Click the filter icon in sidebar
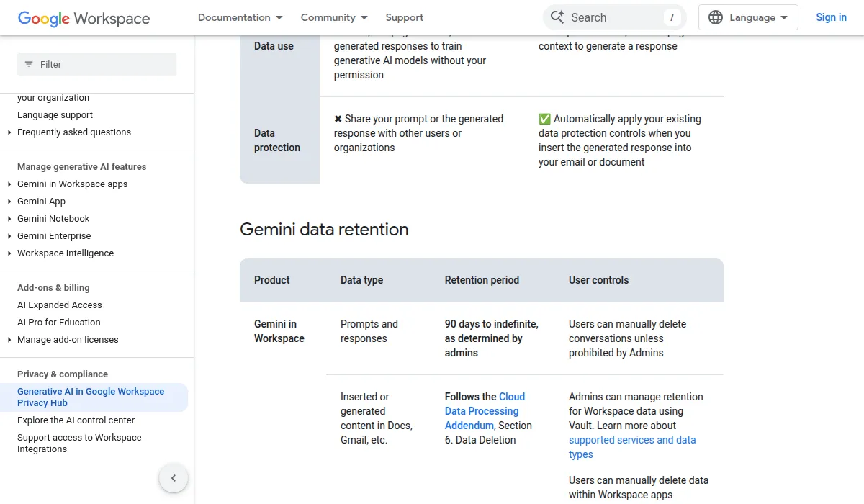This screenshot has width=864, height=504. tap(29, 64)
